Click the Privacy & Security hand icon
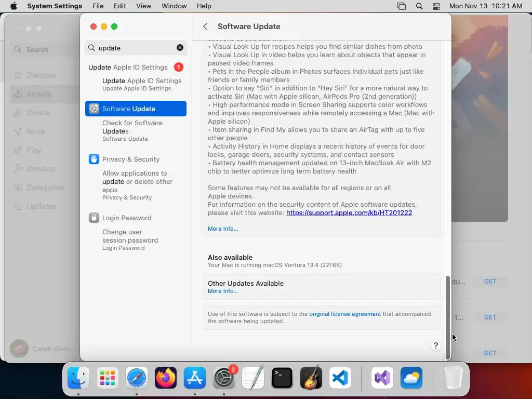Image resolution: width=532 pixels, height=399 pixels. point(94,159)
